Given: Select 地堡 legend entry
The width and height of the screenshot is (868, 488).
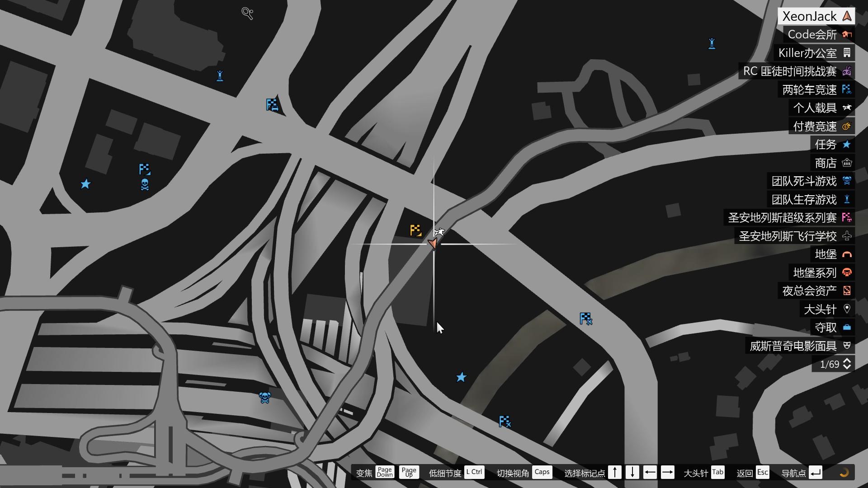Looking at the screenshot, I should [833, 254].
